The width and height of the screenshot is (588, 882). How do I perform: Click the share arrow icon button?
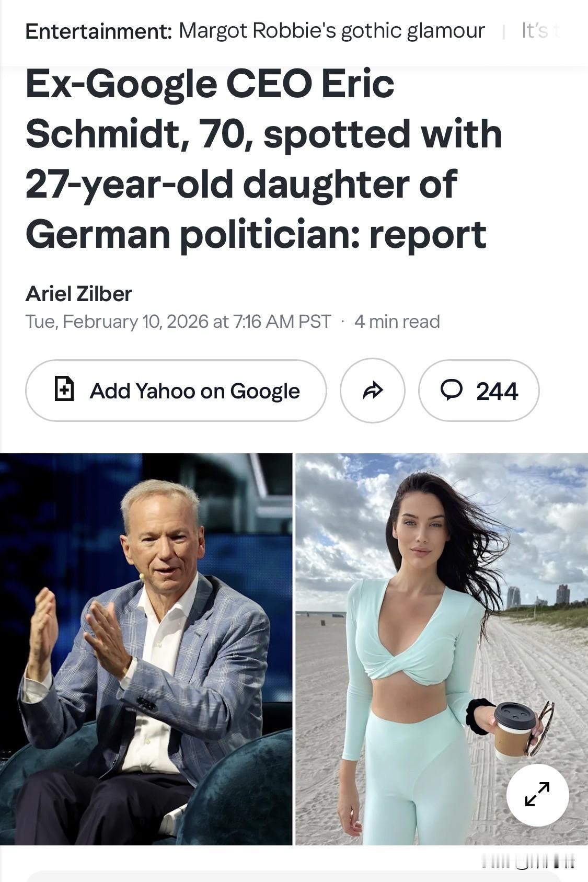click(x=373, y=390)
